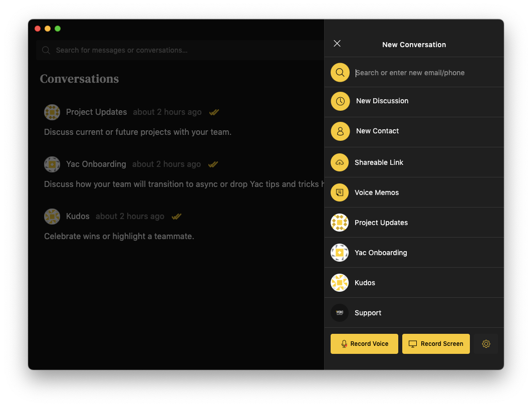The height and width of the screenshot is (407, 532).
Task: Open the Yac Onboarding conversation title
Action: (x=96, y=164)
